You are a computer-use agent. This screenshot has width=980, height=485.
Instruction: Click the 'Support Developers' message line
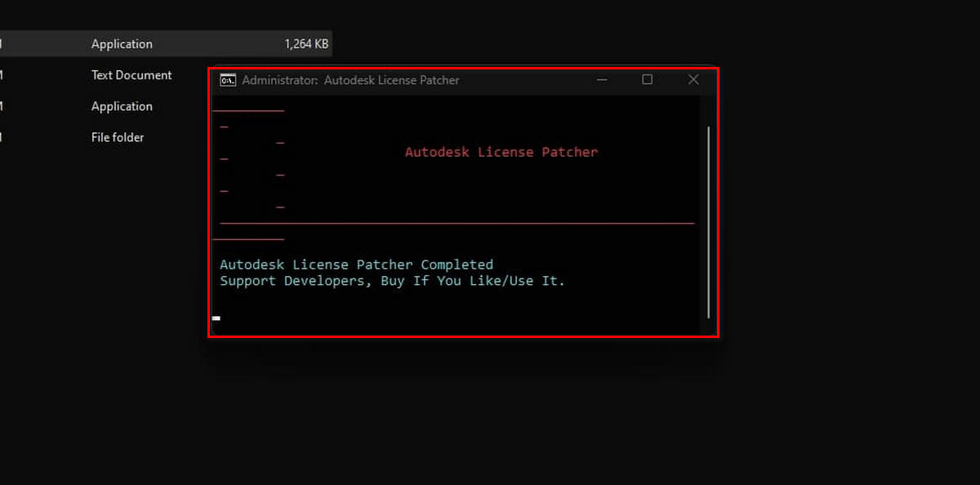(392, 281)
